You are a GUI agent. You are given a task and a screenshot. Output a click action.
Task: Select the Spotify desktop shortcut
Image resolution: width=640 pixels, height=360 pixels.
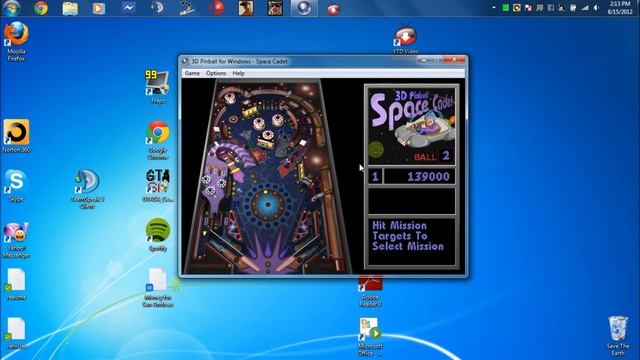[x=158, y=235]
